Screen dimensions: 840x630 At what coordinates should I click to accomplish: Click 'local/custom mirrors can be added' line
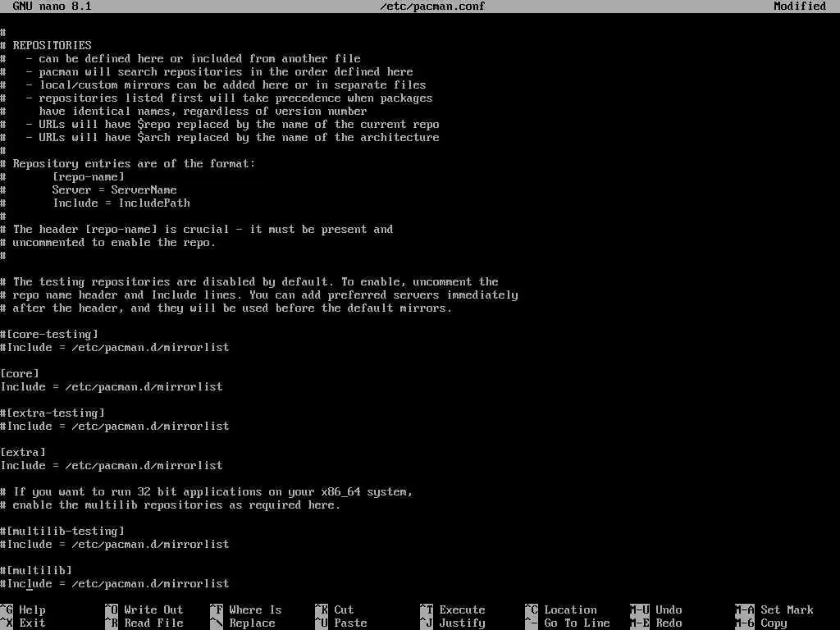click(213, 85)
